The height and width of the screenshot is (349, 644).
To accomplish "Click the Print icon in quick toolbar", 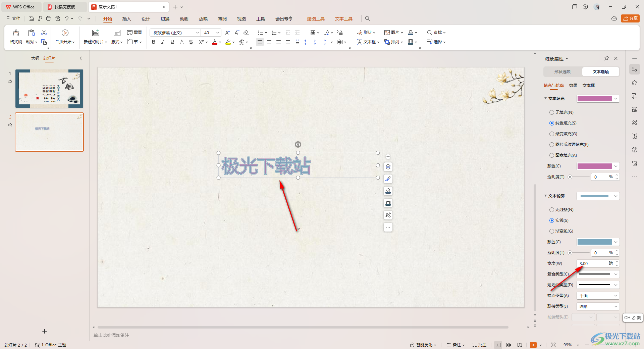I will click(49, 18).
